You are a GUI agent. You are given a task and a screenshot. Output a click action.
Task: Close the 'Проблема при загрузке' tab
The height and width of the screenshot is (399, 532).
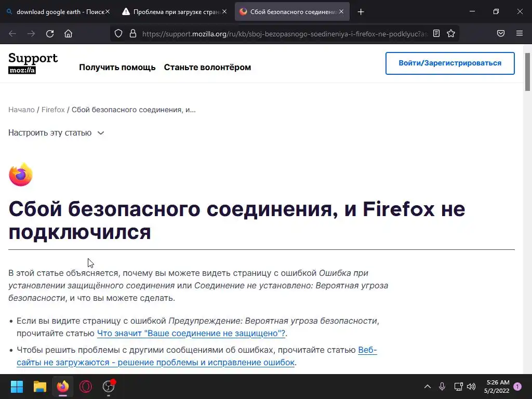pos(224,11)
